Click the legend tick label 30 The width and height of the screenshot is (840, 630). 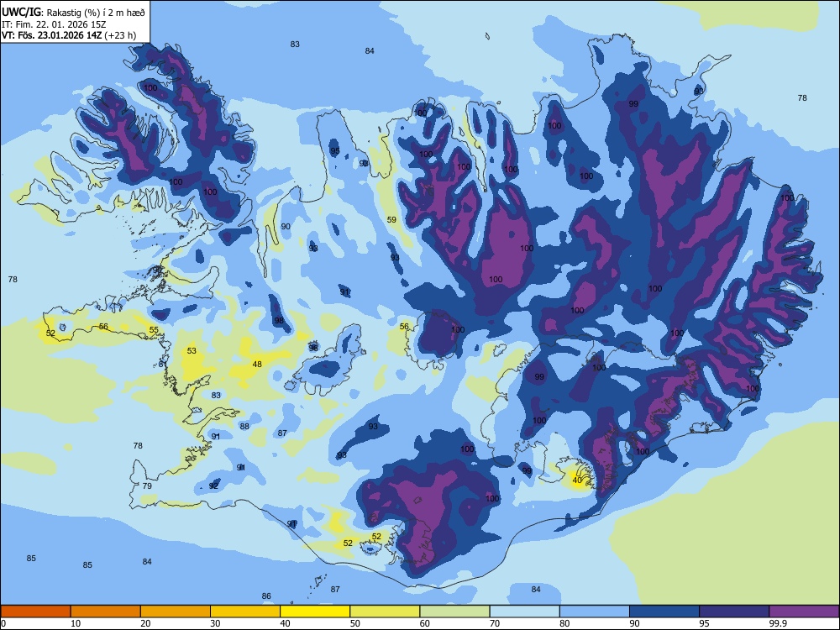[x=215, y=623]
